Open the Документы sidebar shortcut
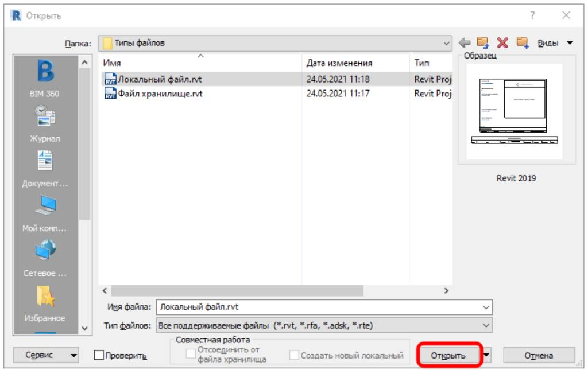 coord(45,162)
